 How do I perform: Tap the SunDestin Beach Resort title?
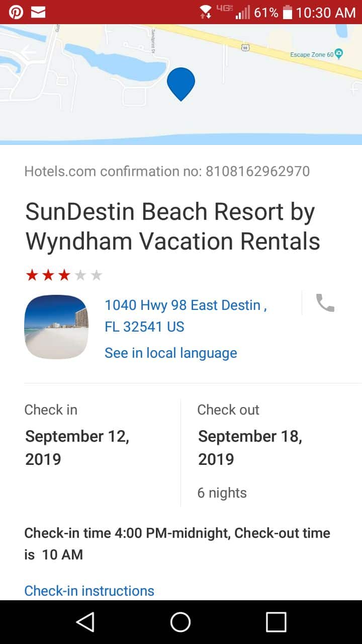[x=172, y=226]
